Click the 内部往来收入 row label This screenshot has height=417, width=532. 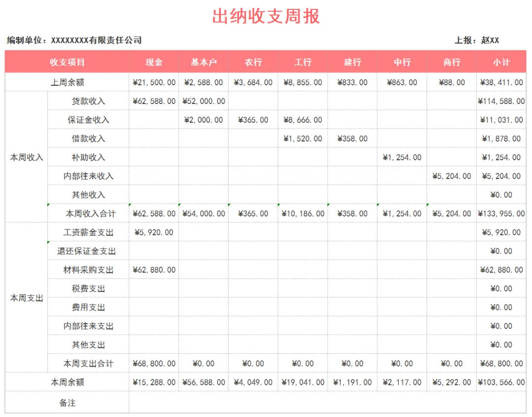tap(88, 176)
